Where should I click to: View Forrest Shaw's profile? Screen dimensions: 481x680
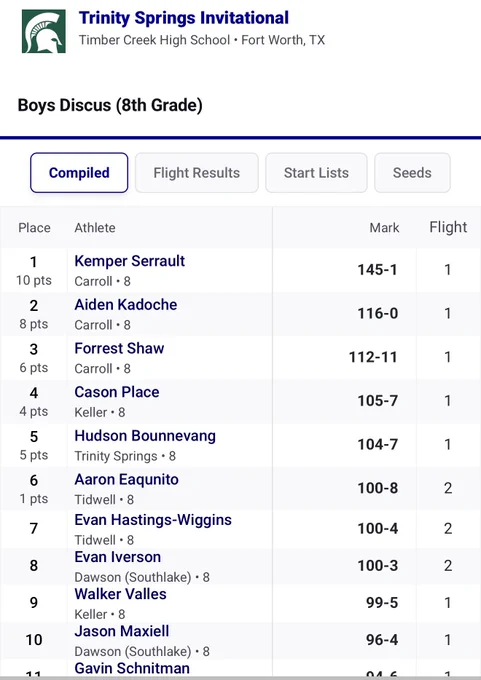click(119, 348)
